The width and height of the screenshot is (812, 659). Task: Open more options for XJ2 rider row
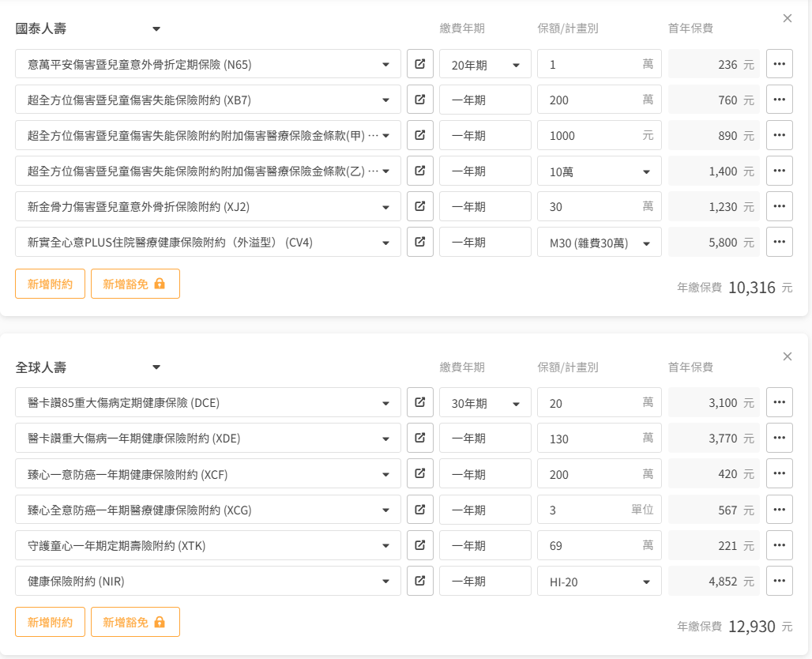[779, 206]
